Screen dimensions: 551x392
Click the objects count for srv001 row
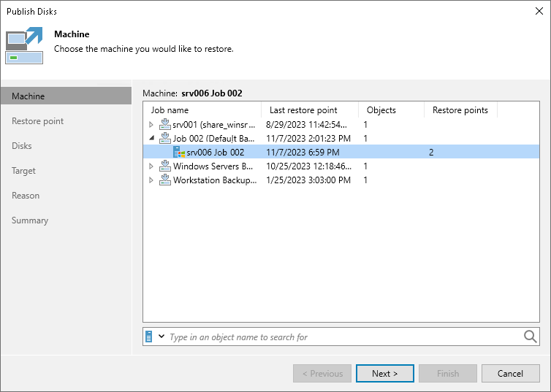click(x=365, y=124)
